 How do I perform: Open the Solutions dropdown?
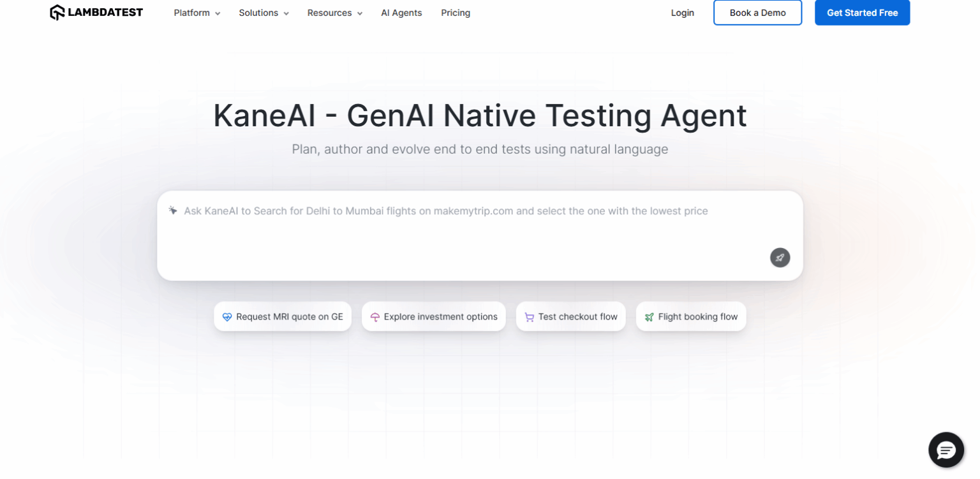tap(263, 13)
